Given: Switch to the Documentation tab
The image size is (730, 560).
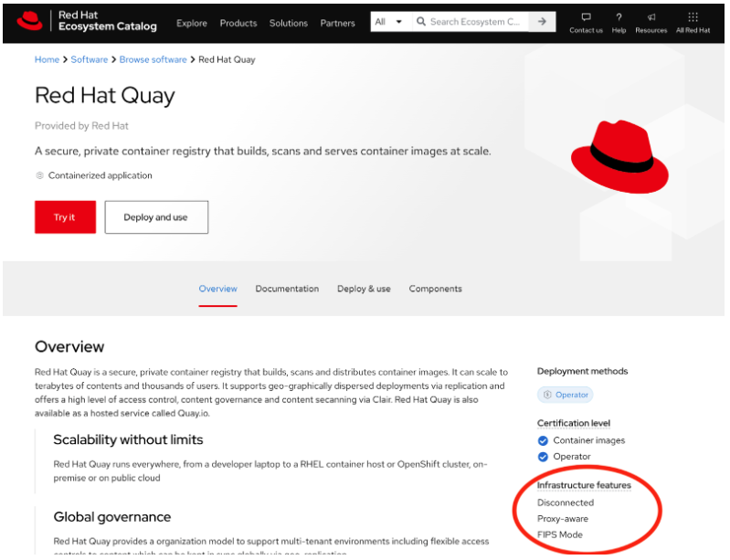Looking at the screenshot, I should pyautogui.click(x=287, y=289).
